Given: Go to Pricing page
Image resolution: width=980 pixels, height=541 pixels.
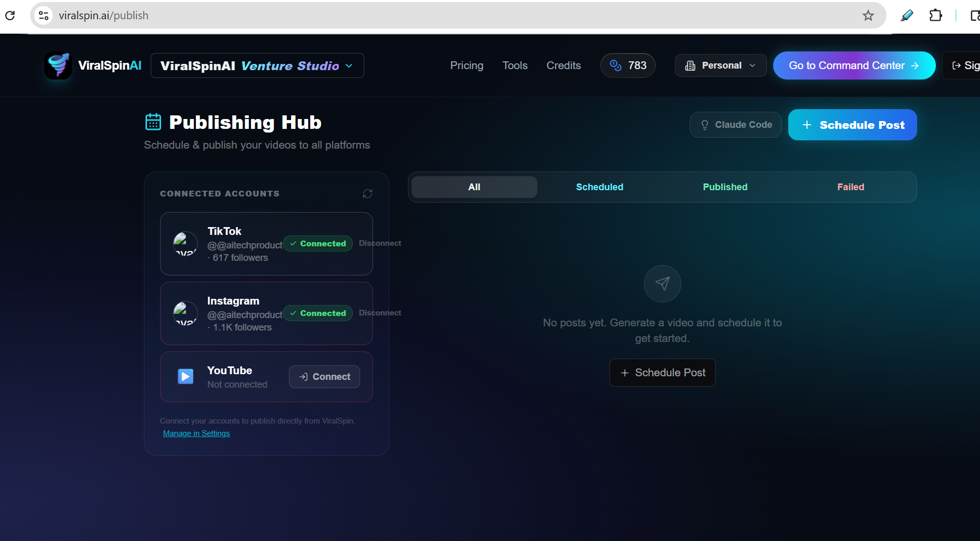Looking at the screenshot, I should tap(467, 65).
